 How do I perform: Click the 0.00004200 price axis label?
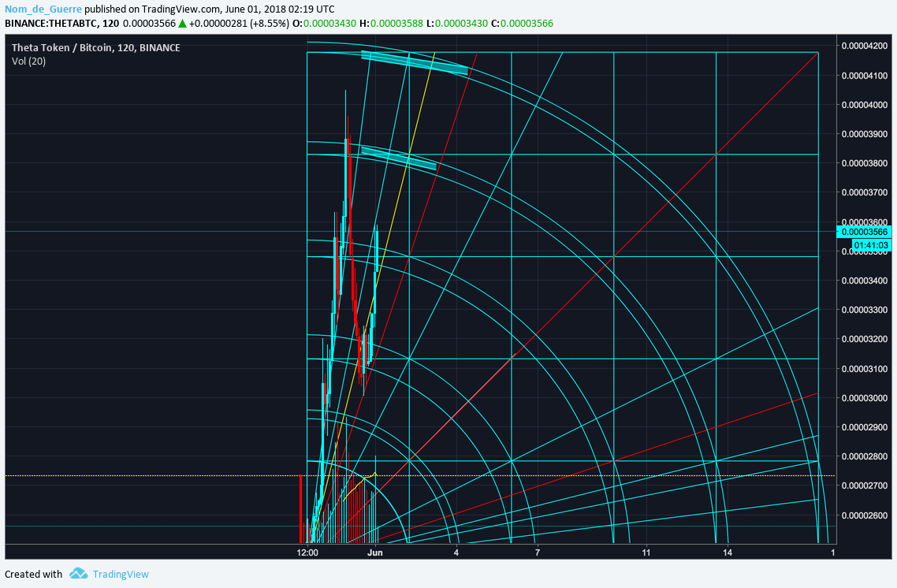[865, 46]
